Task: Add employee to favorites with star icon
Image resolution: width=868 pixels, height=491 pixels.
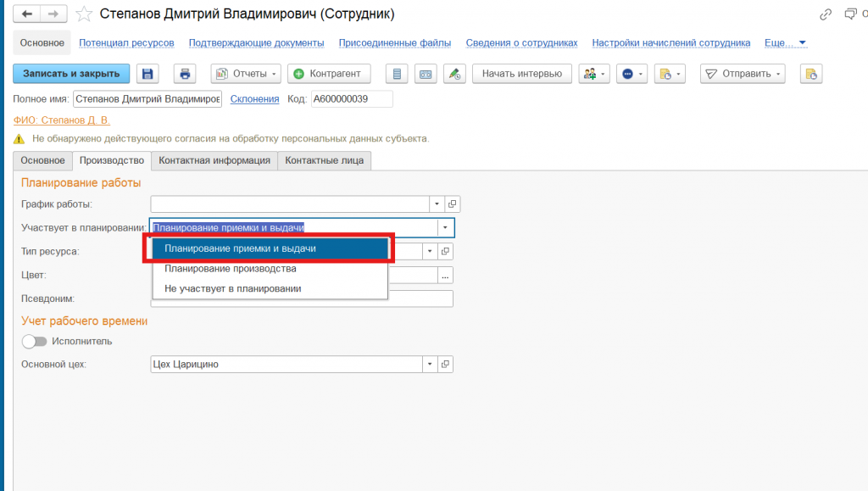Action: click(x=84, y=14)
